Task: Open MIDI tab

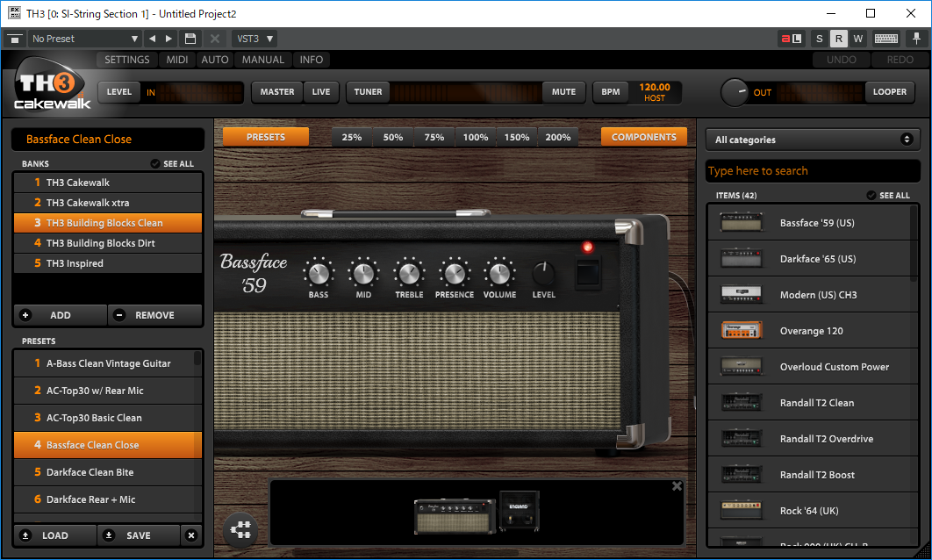Action: pyautogui.click(x=177, y=60)
